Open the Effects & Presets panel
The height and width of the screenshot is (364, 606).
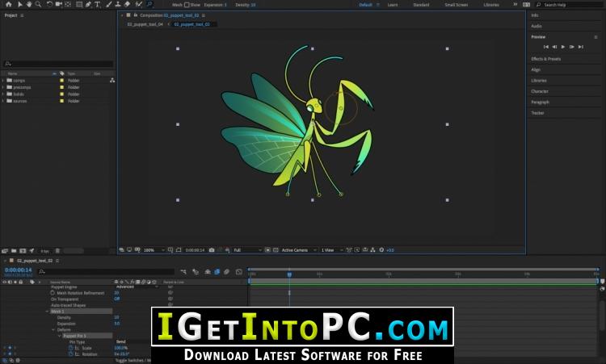[546, 59]
